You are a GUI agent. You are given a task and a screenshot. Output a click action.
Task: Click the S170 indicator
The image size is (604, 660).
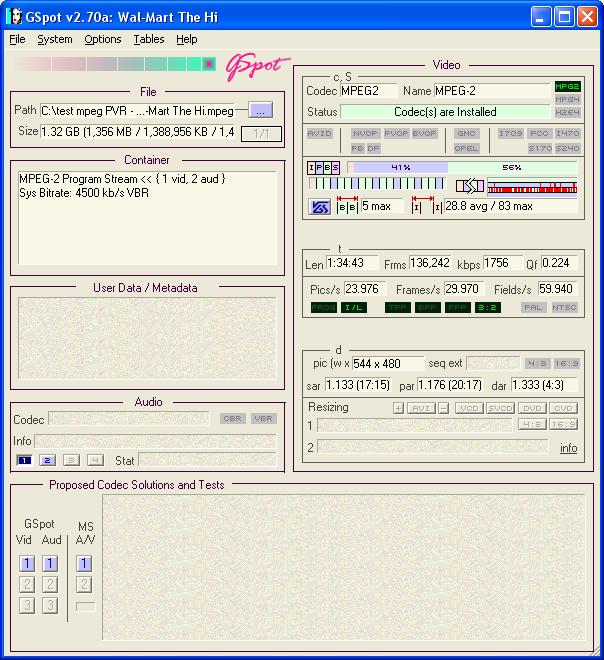click(x=540, y=148)
